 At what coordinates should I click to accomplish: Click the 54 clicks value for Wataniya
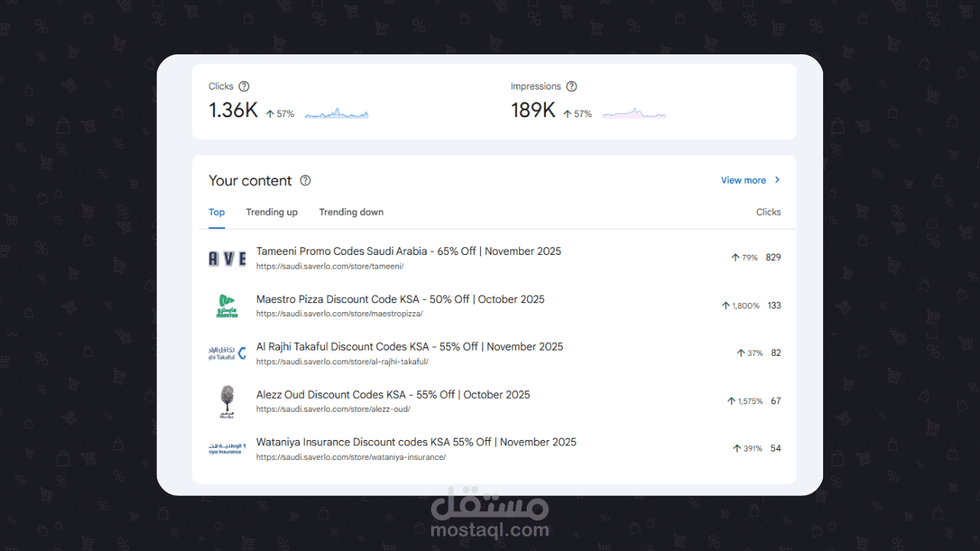tap(776, 448)
